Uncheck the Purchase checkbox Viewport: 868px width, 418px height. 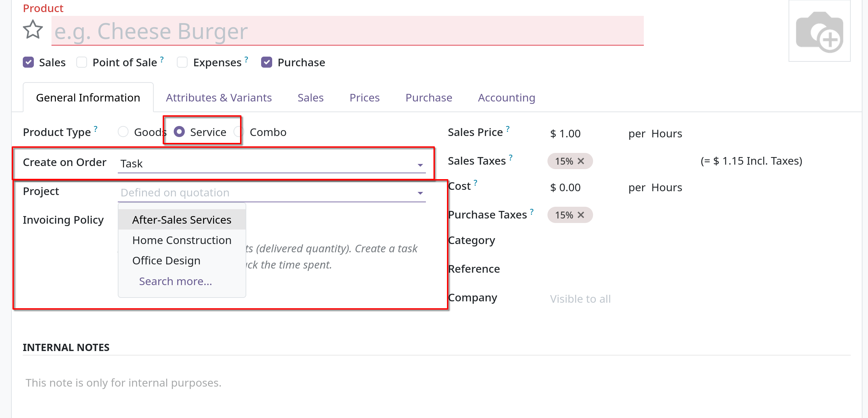click(x=267, y=62)
